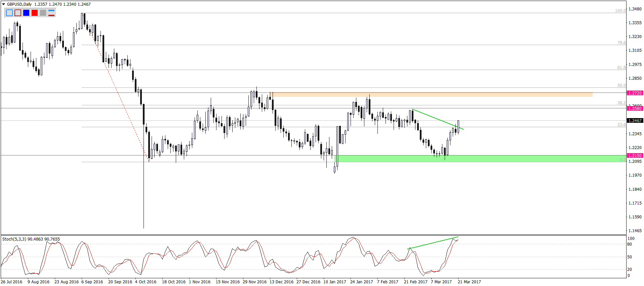The height and width of the screenshot is (286, 644).
Task: Select the green support zone rectangle
Action: click(480, 159)
